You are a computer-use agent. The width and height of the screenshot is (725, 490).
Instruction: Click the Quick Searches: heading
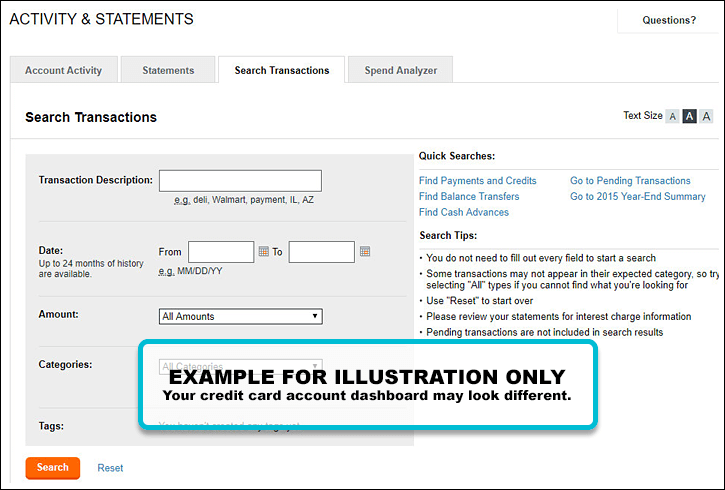[x=457, y=156]
